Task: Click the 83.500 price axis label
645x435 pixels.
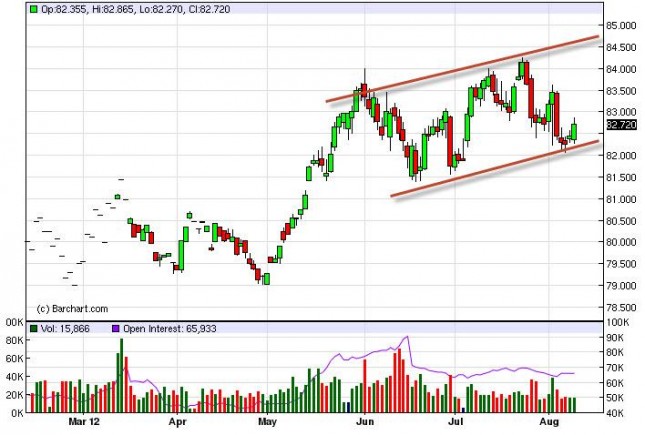Action: tap(621, 91)
